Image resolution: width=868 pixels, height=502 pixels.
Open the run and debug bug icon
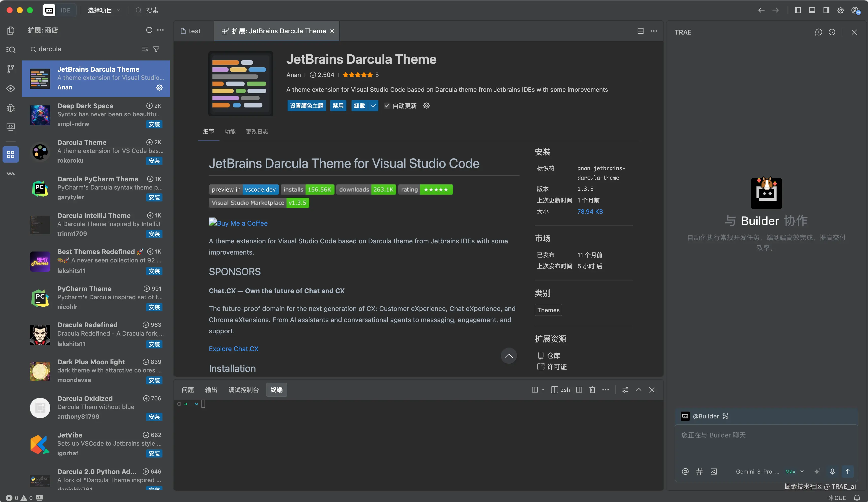click(x=11, y=108)
